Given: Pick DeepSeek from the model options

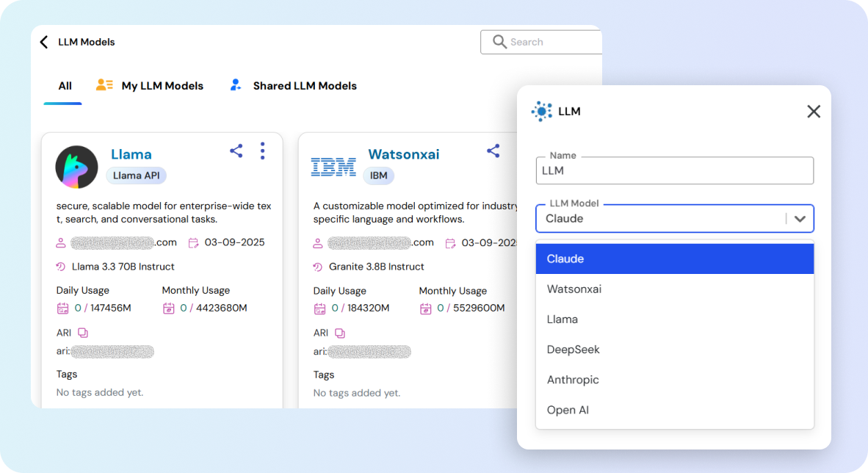Looking at the screenshot, I should click(674, 350).
